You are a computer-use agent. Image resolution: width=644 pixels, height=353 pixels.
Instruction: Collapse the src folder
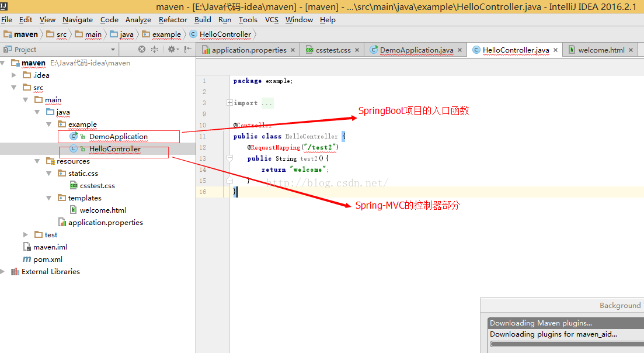click(x=14, y=88)
